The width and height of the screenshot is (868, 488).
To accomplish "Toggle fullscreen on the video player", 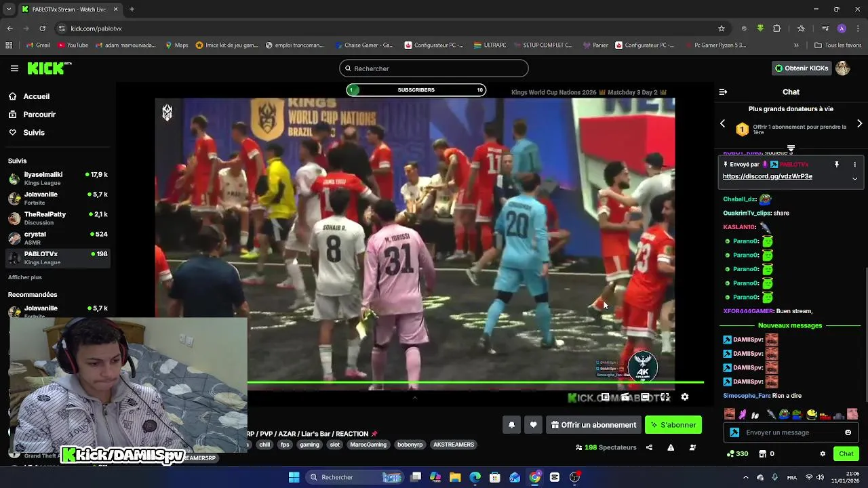I will (x=665, y=397).
